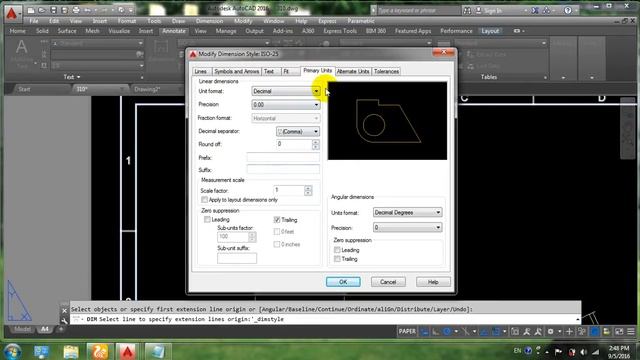Open the Tolerances tab
The height and width of the screenshot is (360, 640).
pos(386,71)
